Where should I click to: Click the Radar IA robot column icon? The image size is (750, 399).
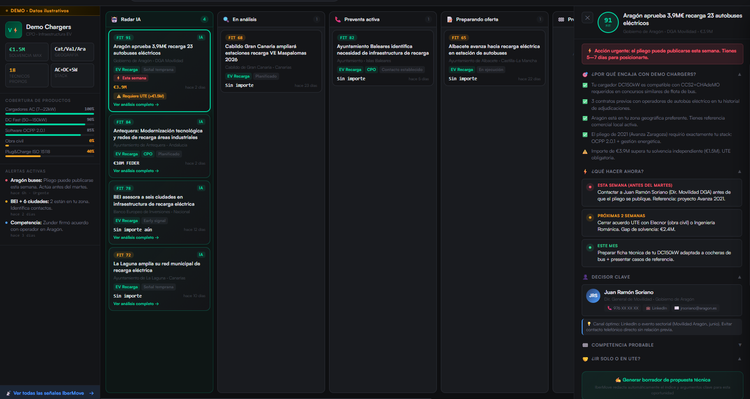(x=114, y=20)
